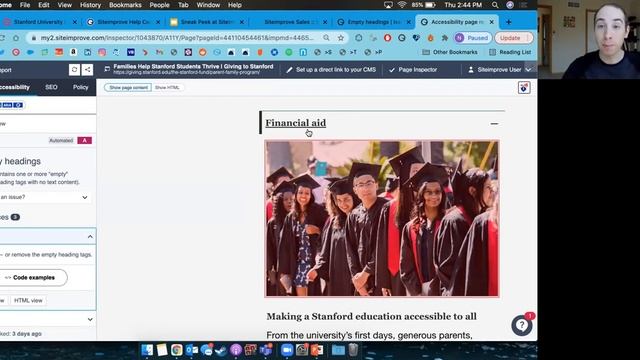
Task: Click the graduates photo
Action: tap(382, 219)
